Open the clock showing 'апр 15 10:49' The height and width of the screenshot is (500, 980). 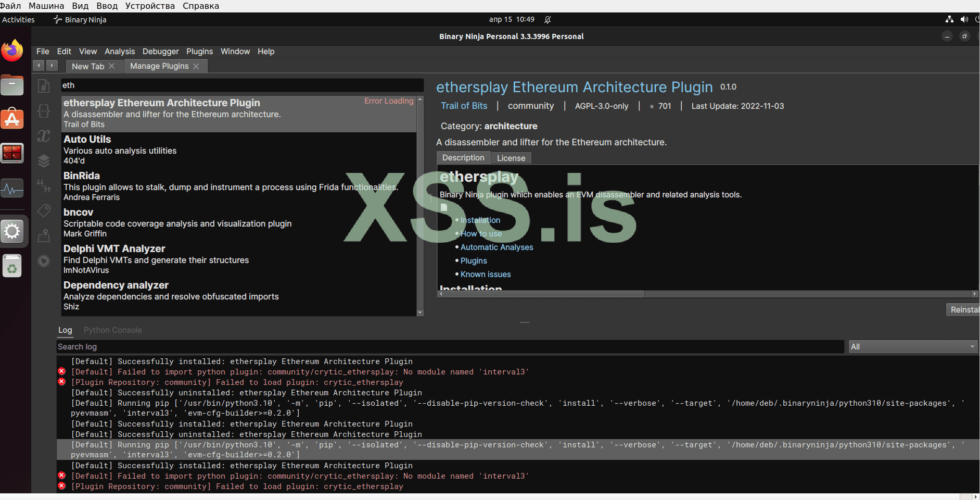click(512, 20)
